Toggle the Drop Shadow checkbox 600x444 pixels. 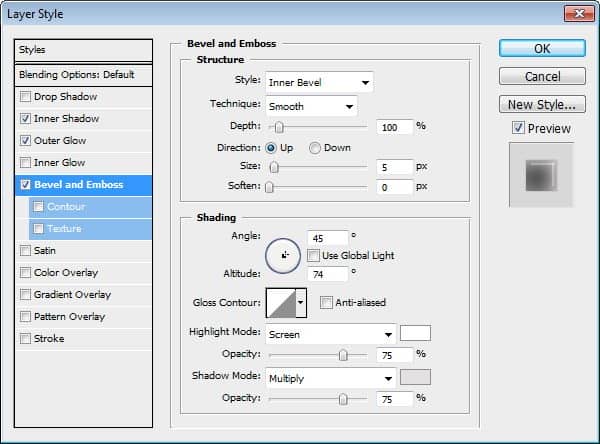tap(25, 96)
